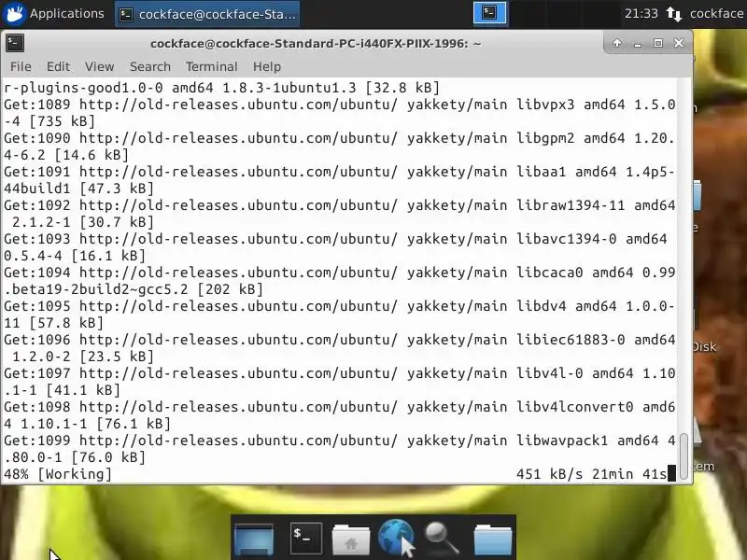747x560 pixels.
Task: Open the blue folder icon in dock
Action: point(493,539)
